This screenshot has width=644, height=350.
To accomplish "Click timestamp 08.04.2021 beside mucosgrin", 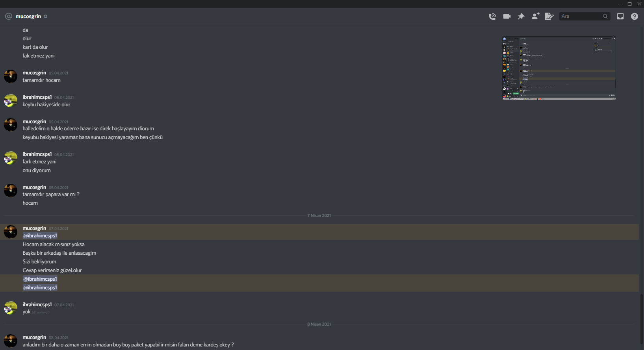I will click(58, 337).
